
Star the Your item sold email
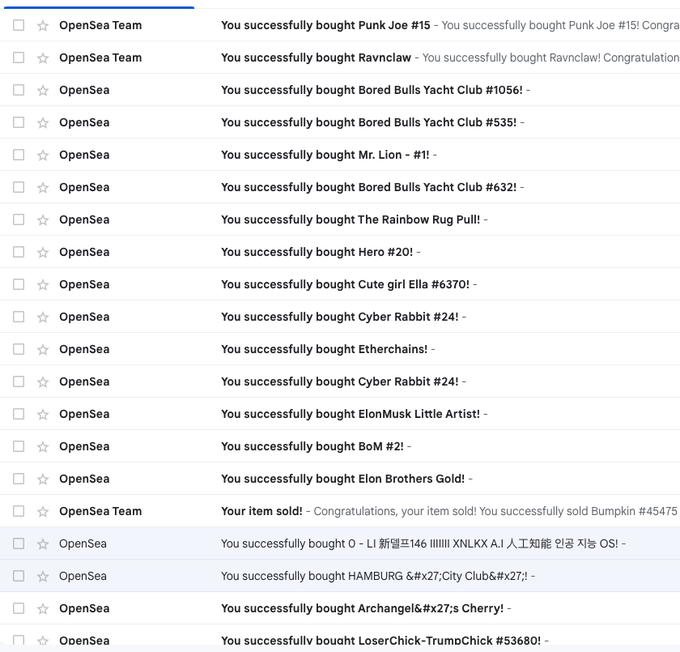(42, 511)
